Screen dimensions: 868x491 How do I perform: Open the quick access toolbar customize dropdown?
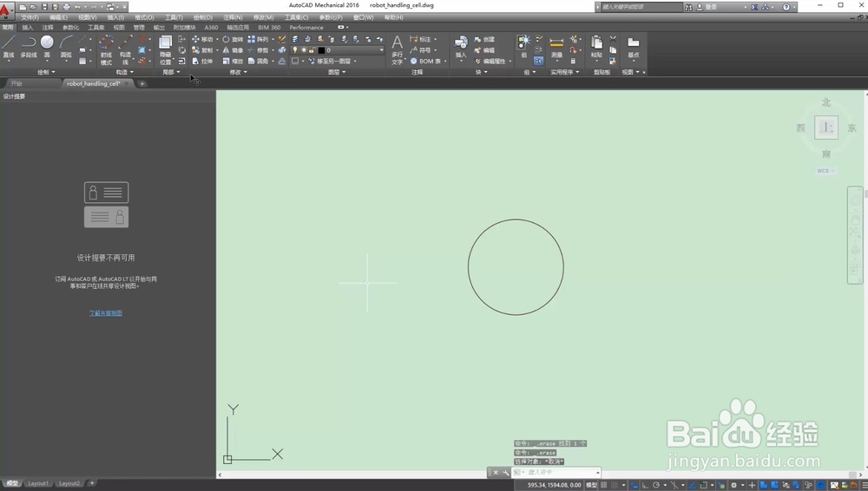click(124, 7)
